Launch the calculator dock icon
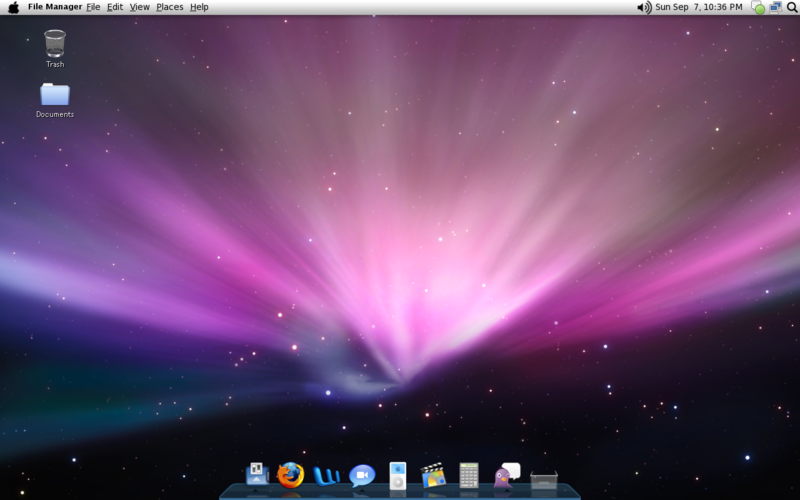This screenshot has height=500, width=800. [x=469, y=475]
